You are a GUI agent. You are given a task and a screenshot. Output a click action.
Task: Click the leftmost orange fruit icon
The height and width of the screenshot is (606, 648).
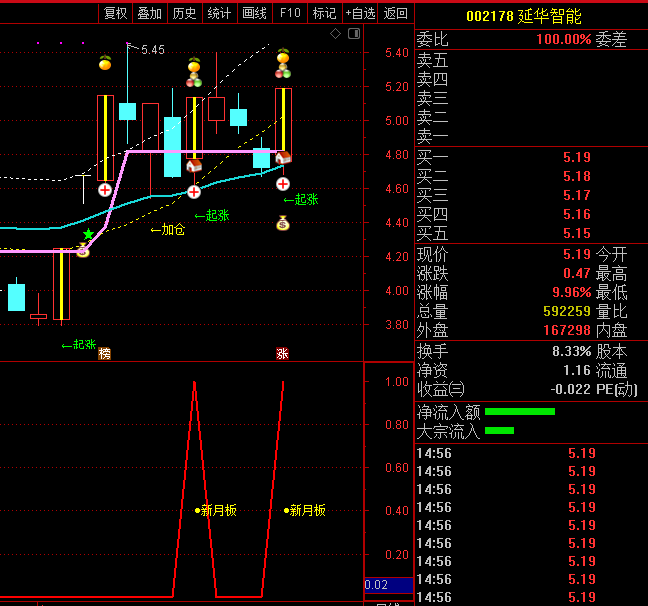pyautogui.click(x=104, y=63)
